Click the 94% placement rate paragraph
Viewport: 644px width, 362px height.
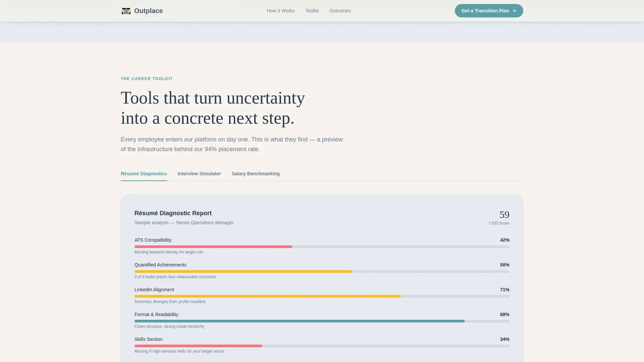pos(232,144)
